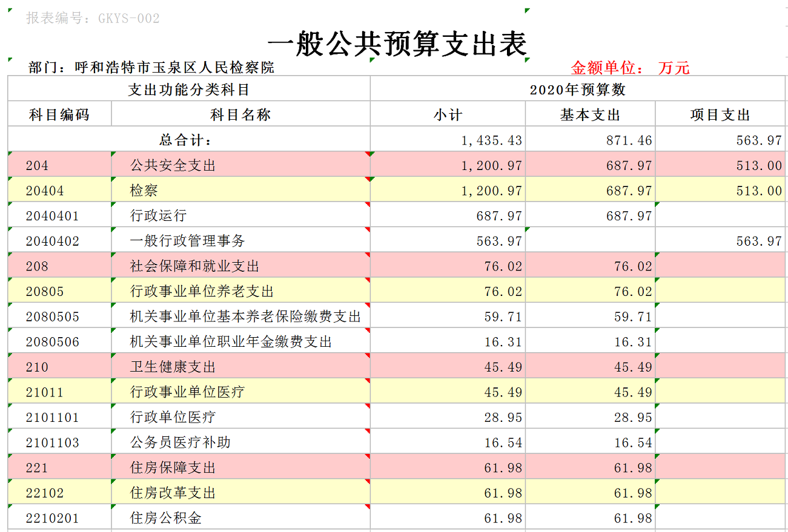Select code cell 20805
The width and height of the screenshot is (788, 532).
click(59, 291)
